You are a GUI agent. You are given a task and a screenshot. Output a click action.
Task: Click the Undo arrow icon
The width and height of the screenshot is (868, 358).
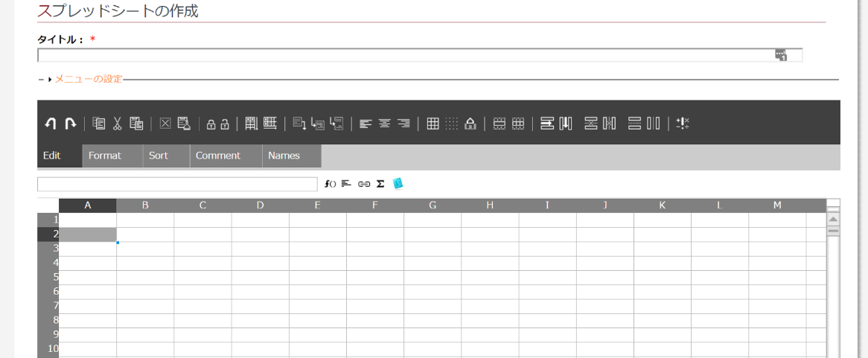[51, 124]
